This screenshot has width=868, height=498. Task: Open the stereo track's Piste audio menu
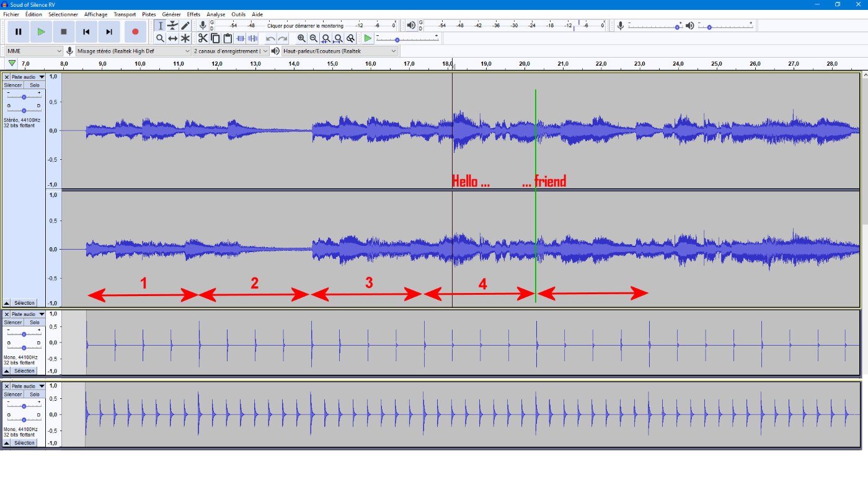(x=29, y=77)
